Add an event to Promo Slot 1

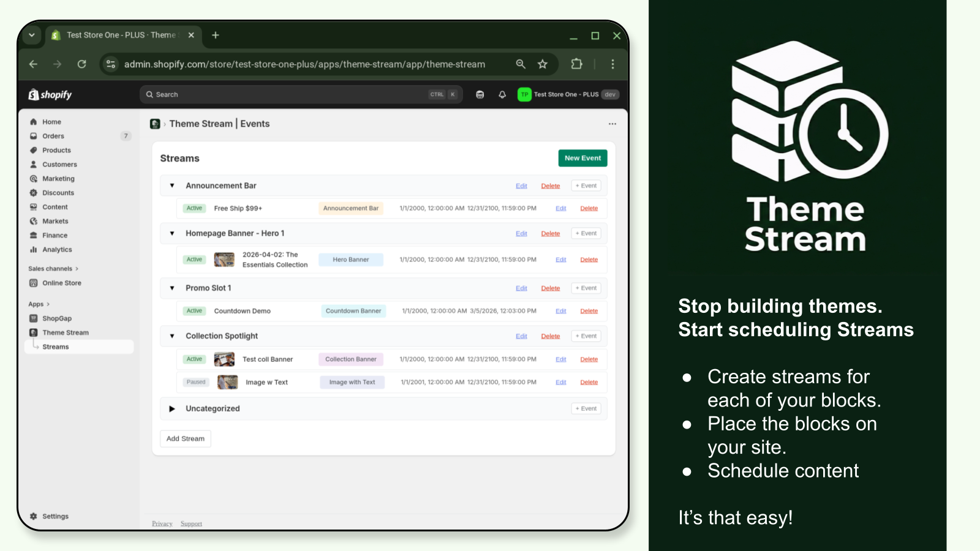[586, 288]
